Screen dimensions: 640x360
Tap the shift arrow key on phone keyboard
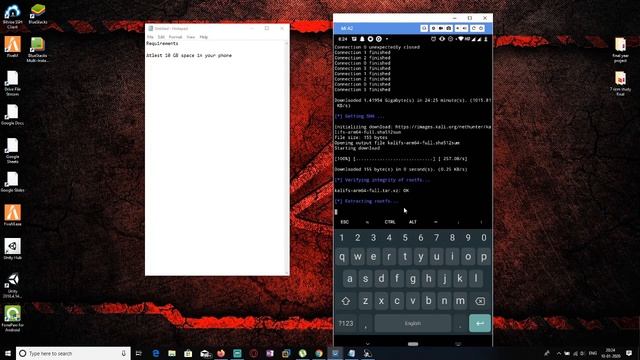[346, 301]
